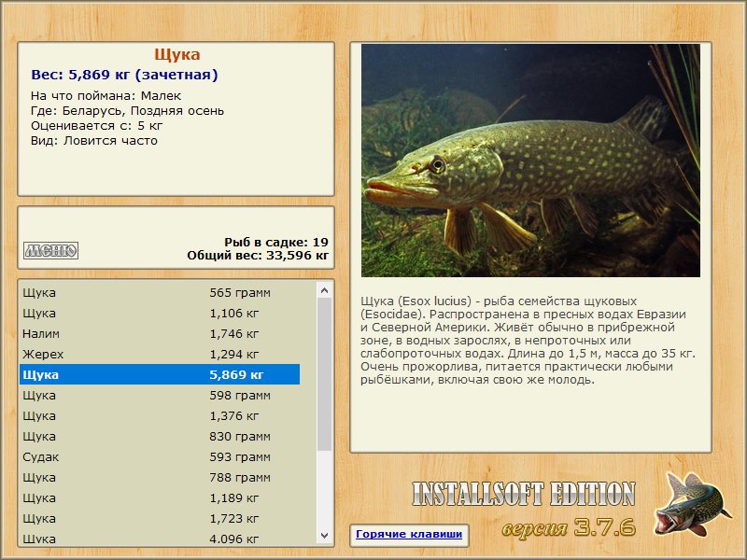Select the Судак 593 грамм row
The height and width of the screenshot is (560, 747).
[x=160, y=456]
